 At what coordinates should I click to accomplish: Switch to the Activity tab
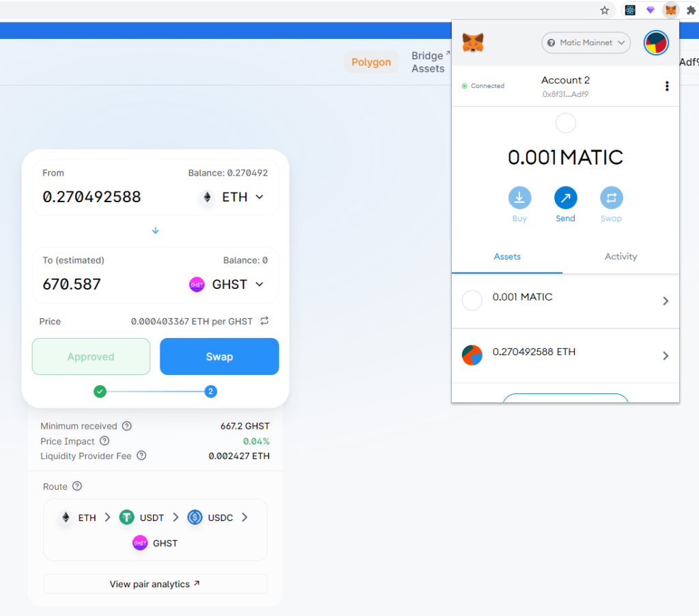620,257
